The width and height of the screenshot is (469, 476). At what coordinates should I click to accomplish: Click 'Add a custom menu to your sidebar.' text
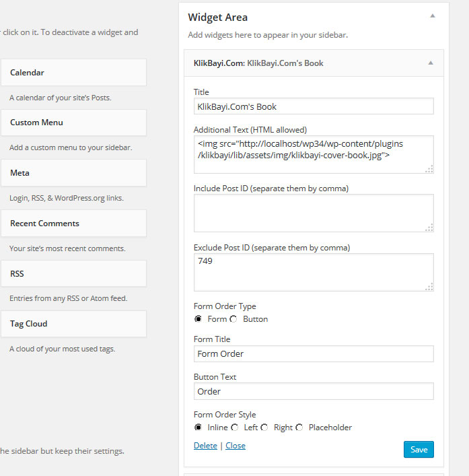(71, 147)
